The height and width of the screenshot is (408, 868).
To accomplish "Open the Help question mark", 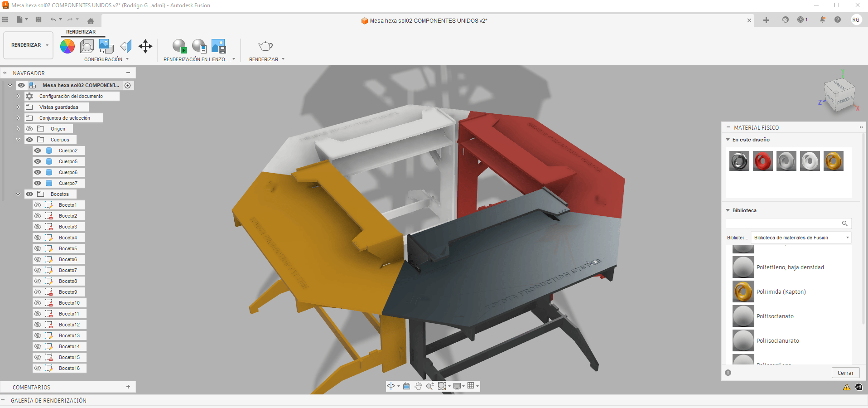I will [x=838, y=20].
